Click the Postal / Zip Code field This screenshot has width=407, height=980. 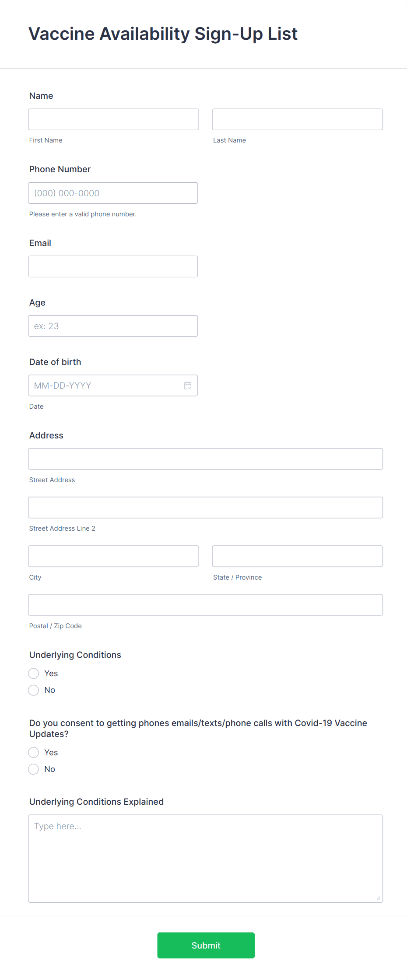(205, 605)
